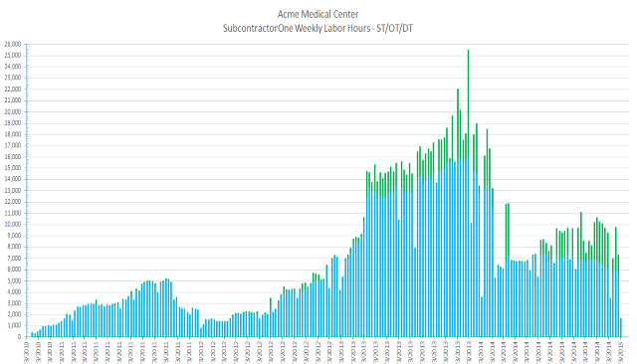Click the 8,000 y-axis label
Viewport: 637px width, 364px height.
[14, 247]
